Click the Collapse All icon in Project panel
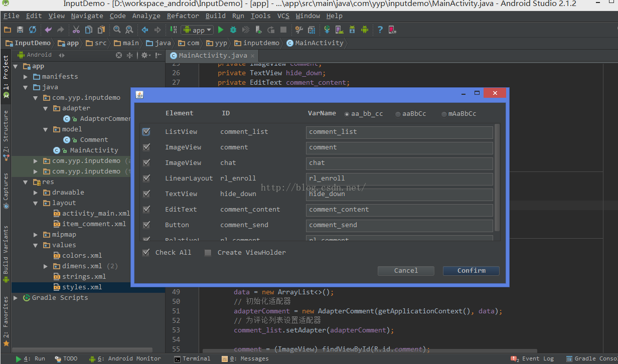 (x=130, y=55)
